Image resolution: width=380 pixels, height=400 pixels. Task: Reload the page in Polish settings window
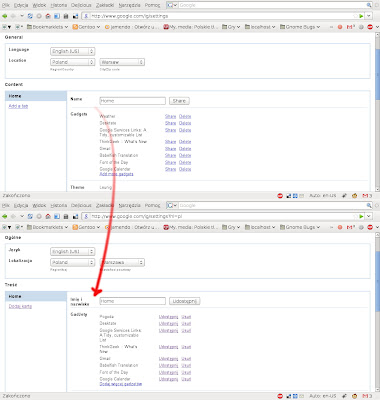coord(30,216)
